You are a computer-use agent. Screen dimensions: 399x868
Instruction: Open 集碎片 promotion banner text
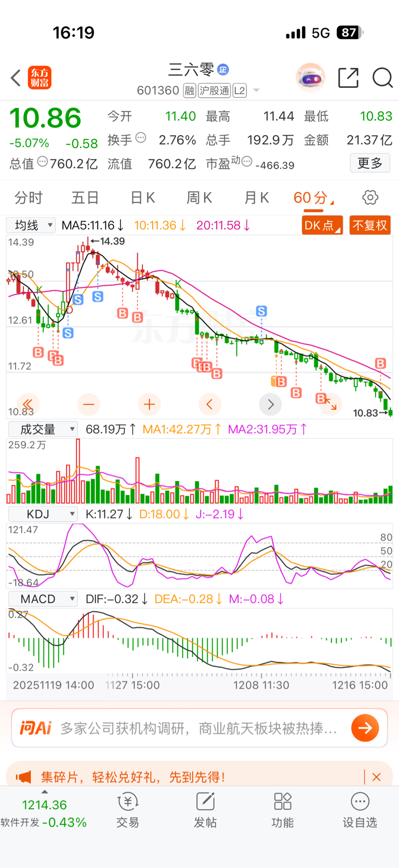pos(132,777)
